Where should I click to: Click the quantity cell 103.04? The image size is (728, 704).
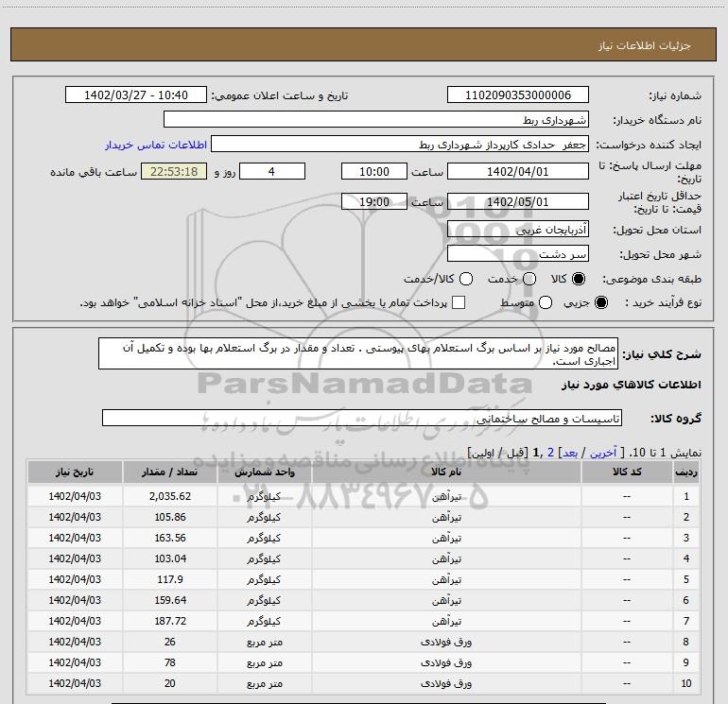pos(170,558)
